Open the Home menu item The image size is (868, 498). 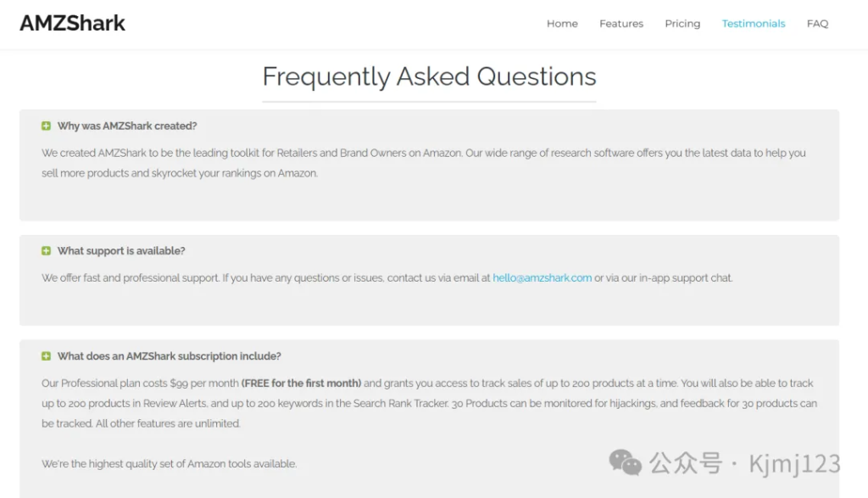562,24
